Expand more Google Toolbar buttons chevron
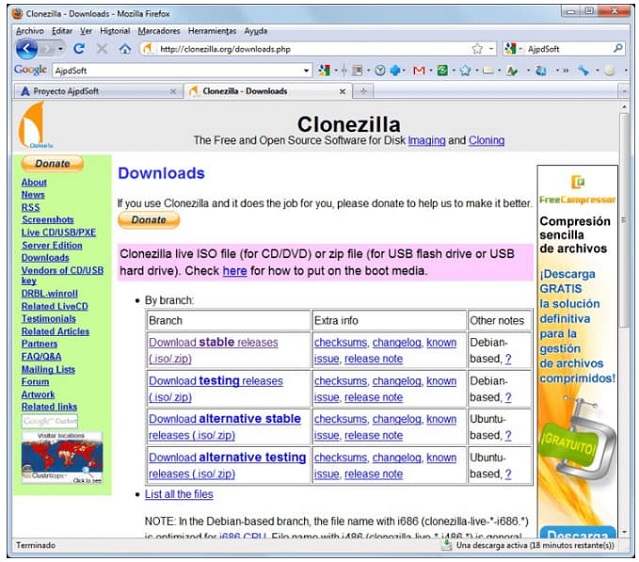Screen dimensions: 639x562 pos(566,71)
